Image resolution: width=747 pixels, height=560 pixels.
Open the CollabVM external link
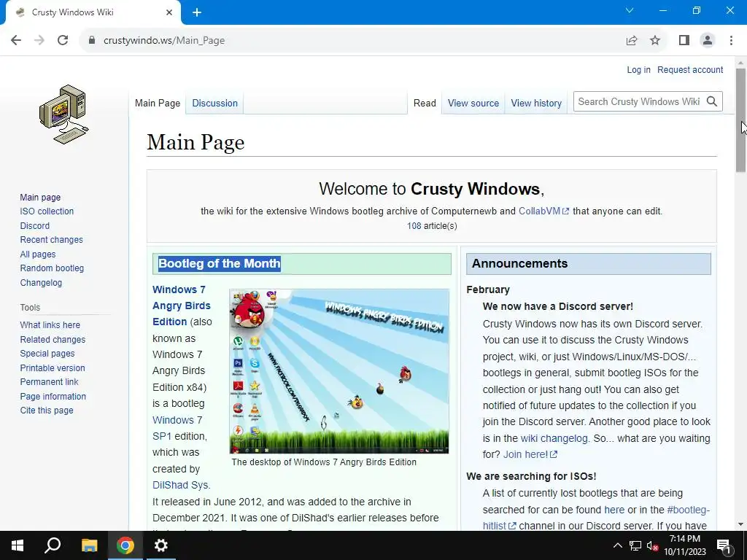pyautogui.click(x=543, y=211)
